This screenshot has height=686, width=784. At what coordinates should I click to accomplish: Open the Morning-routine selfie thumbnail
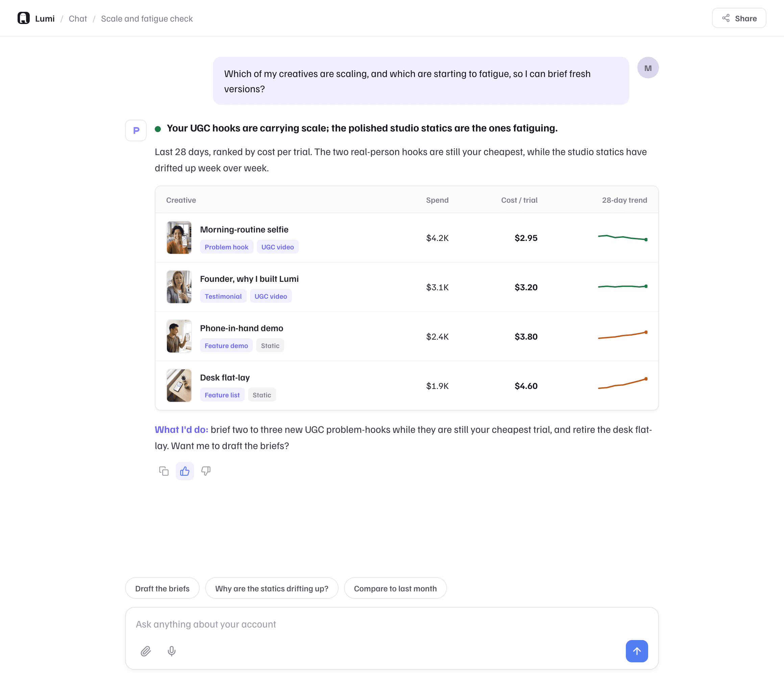tap(179, 237)
